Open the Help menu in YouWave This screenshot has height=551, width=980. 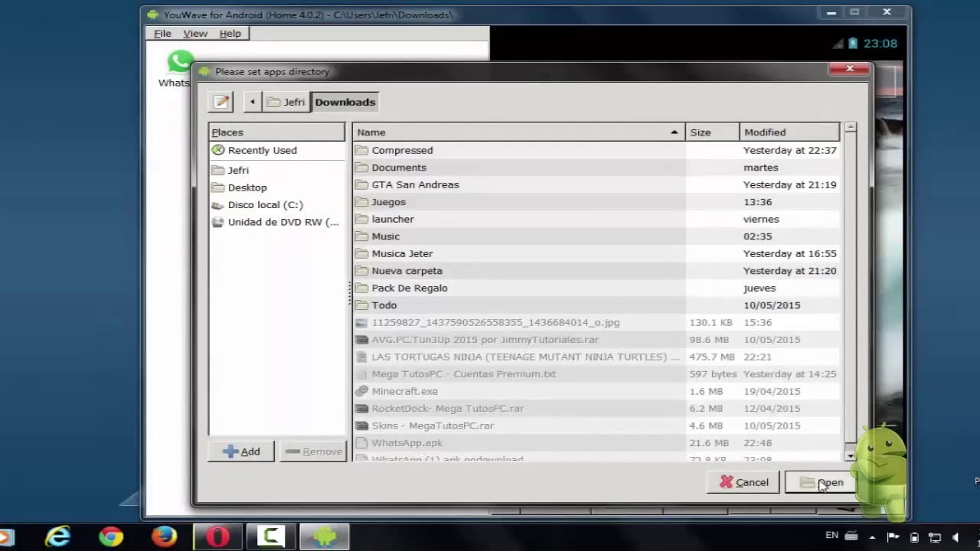tap(230, 34)
